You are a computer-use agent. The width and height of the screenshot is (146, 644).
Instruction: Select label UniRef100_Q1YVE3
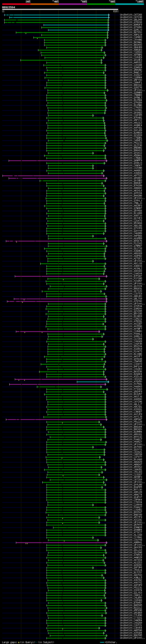pyautogui.click(x=131, y=218)
